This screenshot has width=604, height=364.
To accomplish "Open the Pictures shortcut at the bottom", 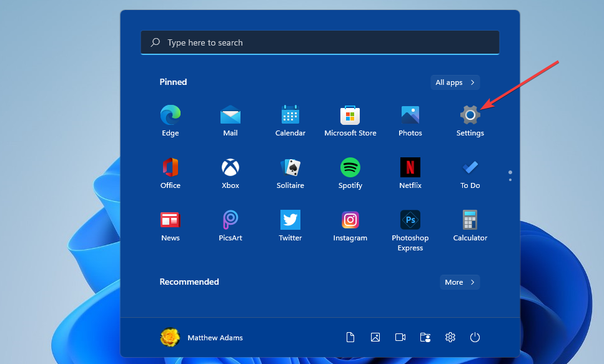I will point(375,337).
